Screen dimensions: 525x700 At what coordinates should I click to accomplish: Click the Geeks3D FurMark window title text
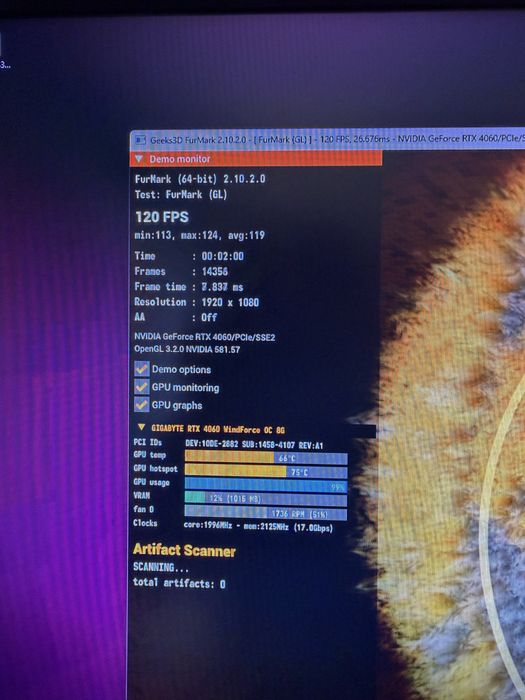(337, 139)
